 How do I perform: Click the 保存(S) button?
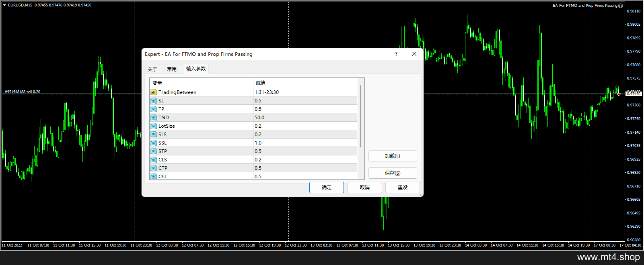[393, 173]
